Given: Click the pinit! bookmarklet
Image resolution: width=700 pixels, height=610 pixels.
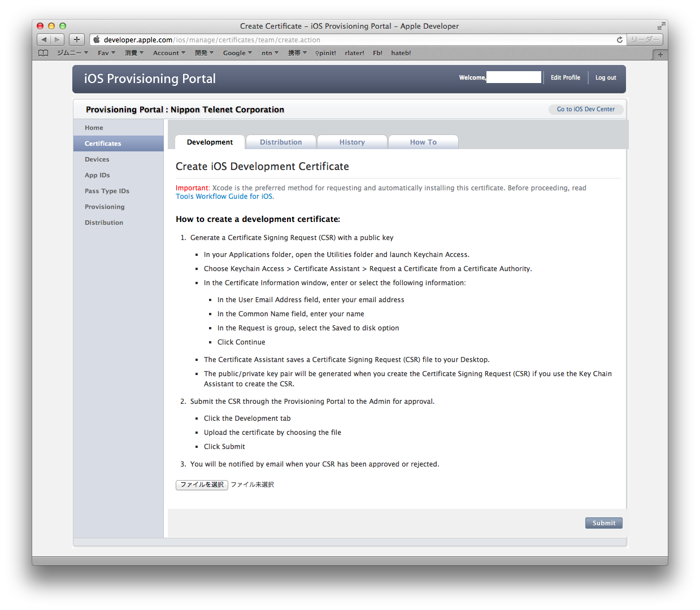Looking at the screenshot, I should pos(325,53).
